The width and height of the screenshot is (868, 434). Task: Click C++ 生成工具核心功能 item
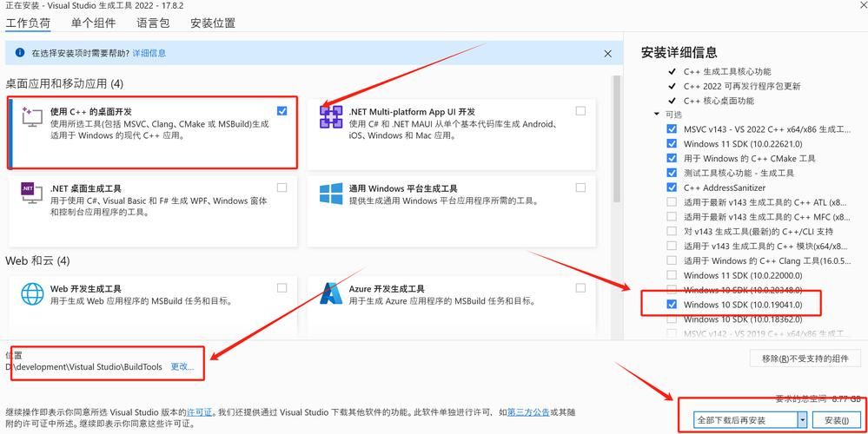[x=727, y=71]
